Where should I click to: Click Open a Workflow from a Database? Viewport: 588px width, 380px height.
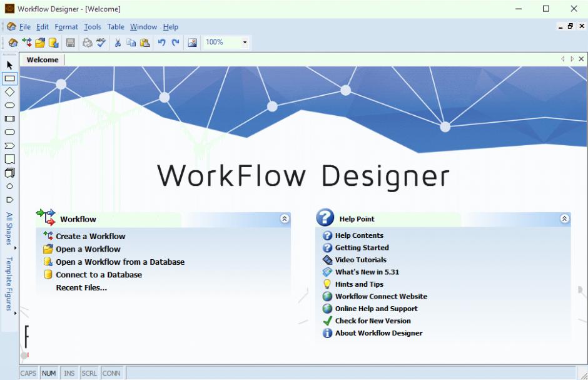pyautogui.click(x=120, y=262)
